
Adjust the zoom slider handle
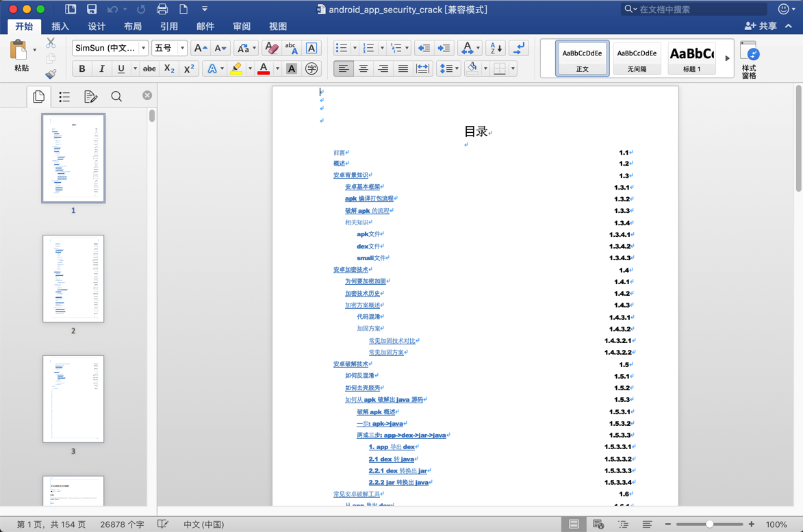pyautogui.click(x=709, y=524)
